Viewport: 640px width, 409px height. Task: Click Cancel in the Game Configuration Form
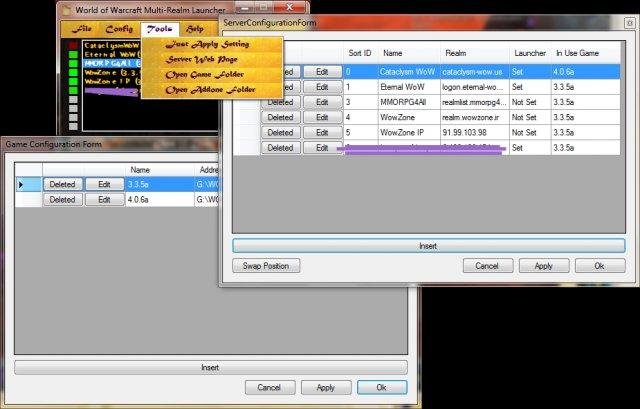click(269, 387)
